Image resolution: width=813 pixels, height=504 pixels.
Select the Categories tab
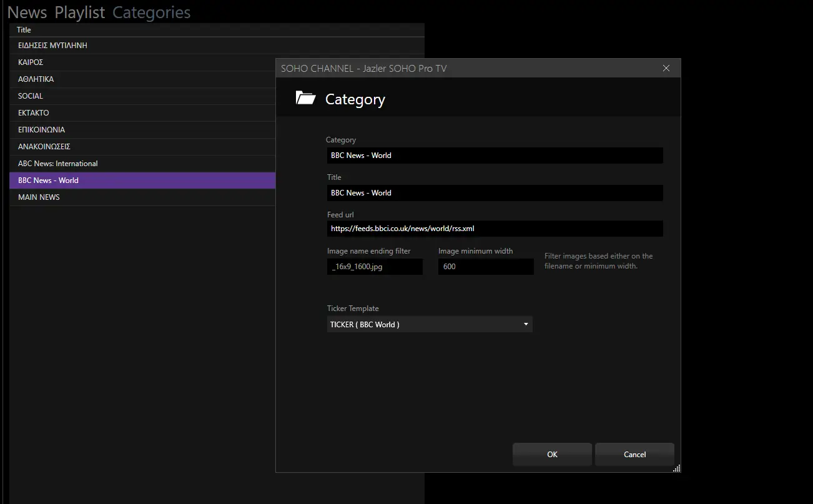152,12
